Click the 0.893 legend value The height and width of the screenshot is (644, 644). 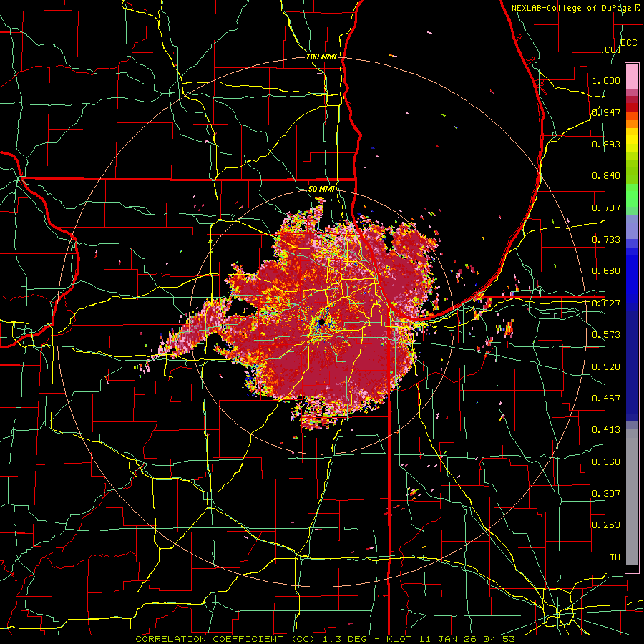point(606,144)
